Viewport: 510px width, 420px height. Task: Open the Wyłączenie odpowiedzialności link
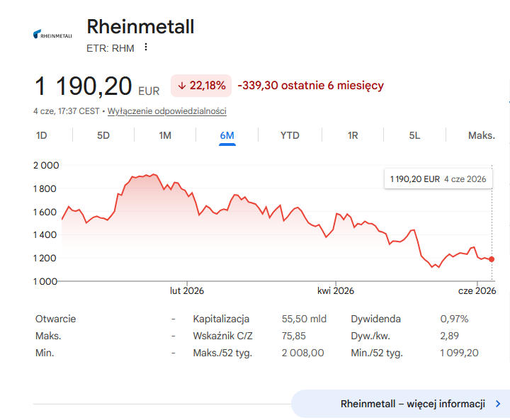point(167,111)
